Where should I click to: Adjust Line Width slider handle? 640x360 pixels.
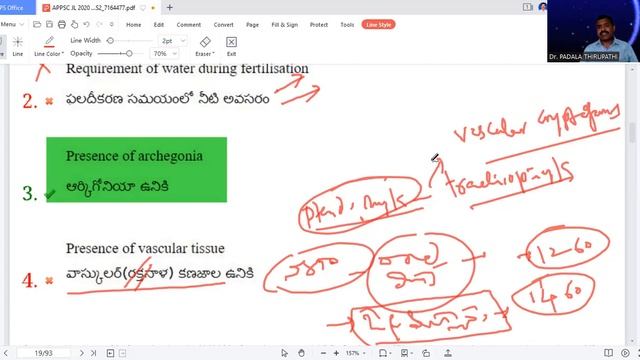[110, 41]
